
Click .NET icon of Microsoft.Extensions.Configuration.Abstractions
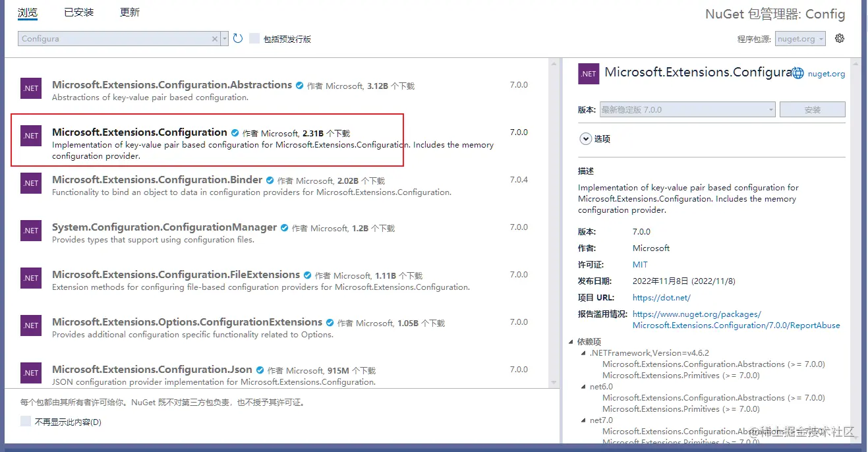pos(31,88)
